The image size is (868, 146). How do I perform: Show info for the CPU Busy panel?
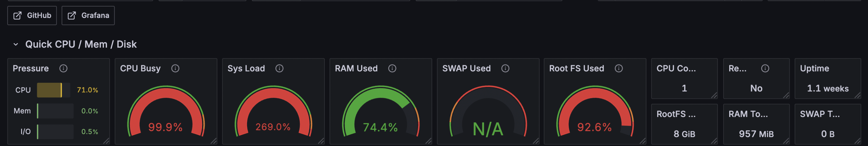[x=175, y=69]
